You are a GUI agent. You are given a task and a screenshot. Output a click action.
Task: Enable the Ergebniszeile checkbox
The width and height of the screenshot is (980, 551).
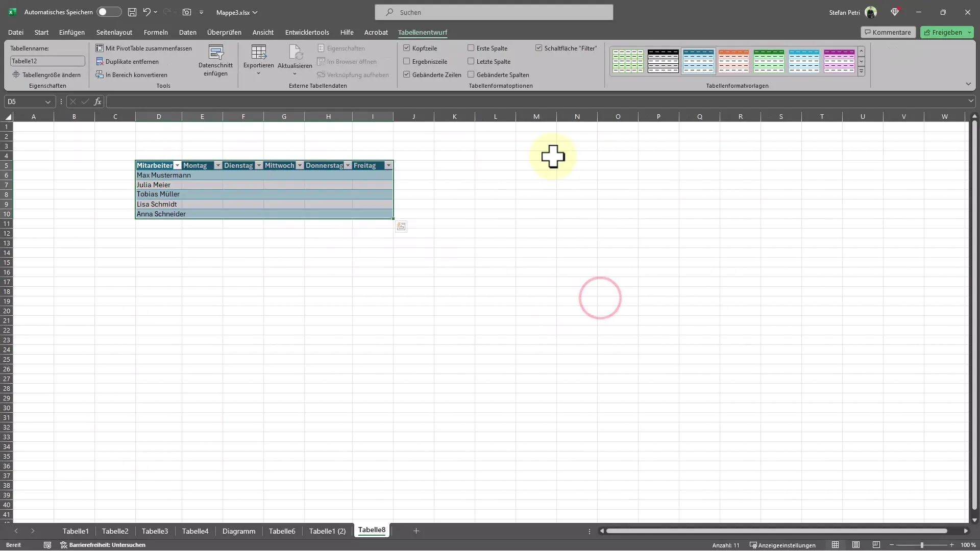click(407, 61)
